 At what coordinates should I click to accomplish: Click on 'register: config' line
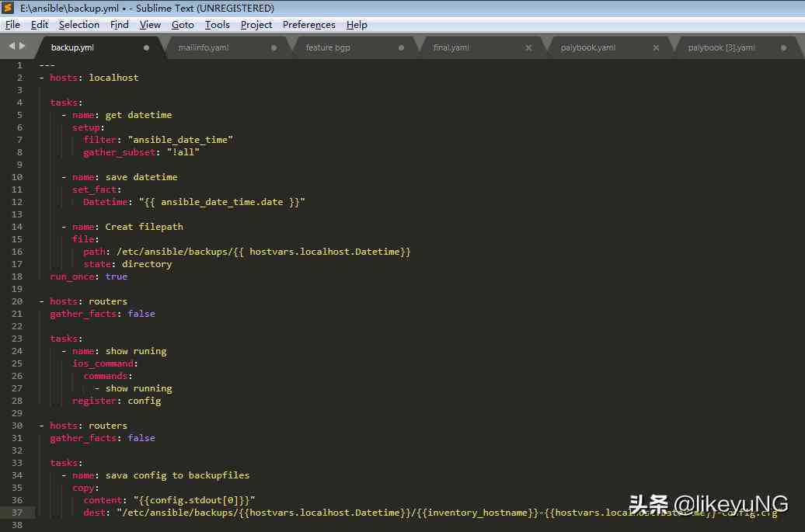[117, 401]
